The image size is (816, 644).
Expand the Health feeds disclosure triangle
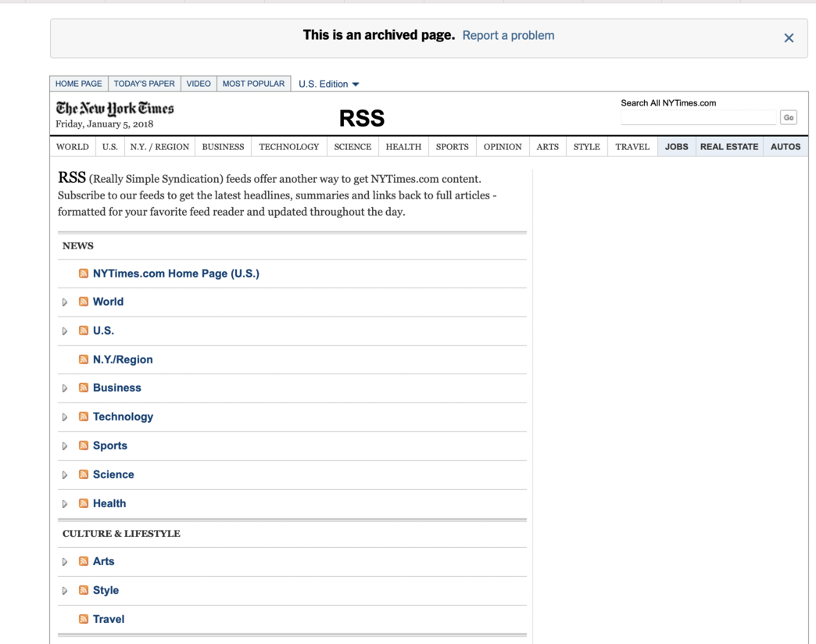coord(65,504)
